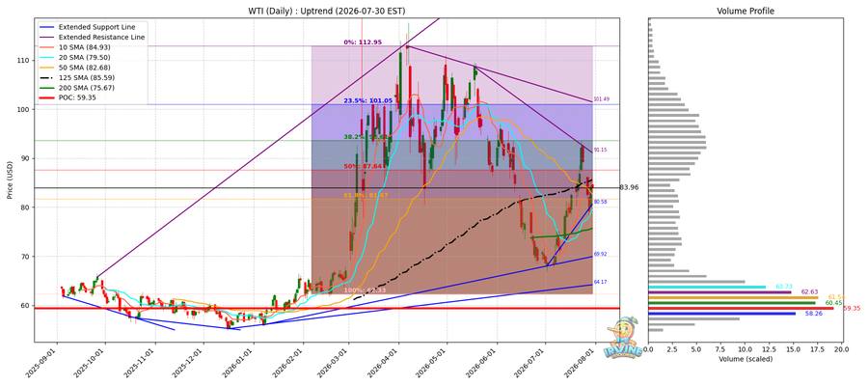Click the 12.5 tick on the volume axis

[x=770, y=349]
